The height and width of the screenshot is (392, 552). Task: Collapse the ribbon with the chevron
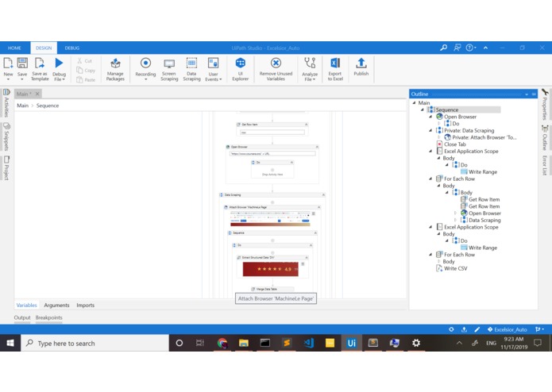(x=486, y=48)
